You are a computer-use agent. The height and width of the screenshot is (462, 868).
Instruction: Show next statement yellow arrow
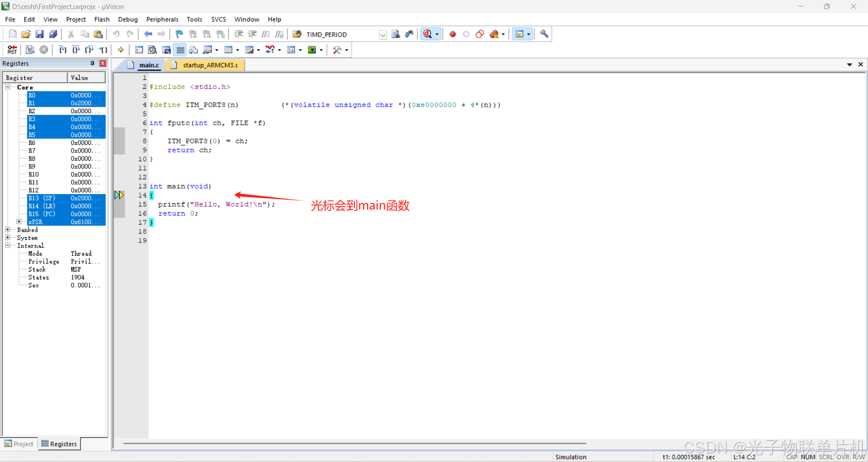point(121,50)
